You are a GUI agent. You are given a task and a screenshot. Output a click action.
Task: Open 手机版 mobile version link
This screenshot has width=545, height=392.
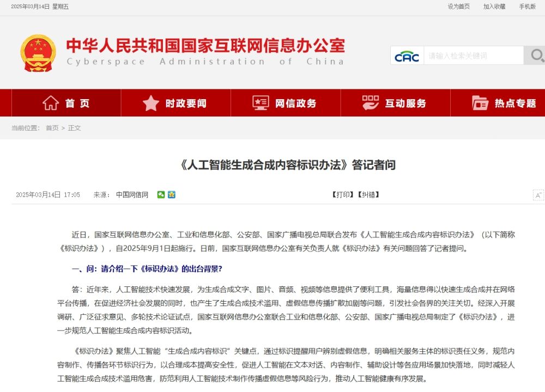click(528, 7)
